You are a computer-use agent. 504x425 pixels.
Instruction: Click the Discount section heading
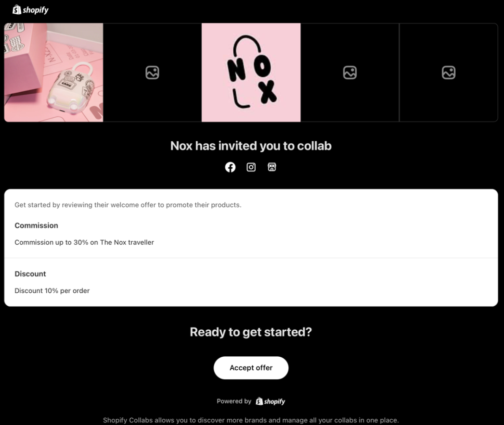(30, 274)
